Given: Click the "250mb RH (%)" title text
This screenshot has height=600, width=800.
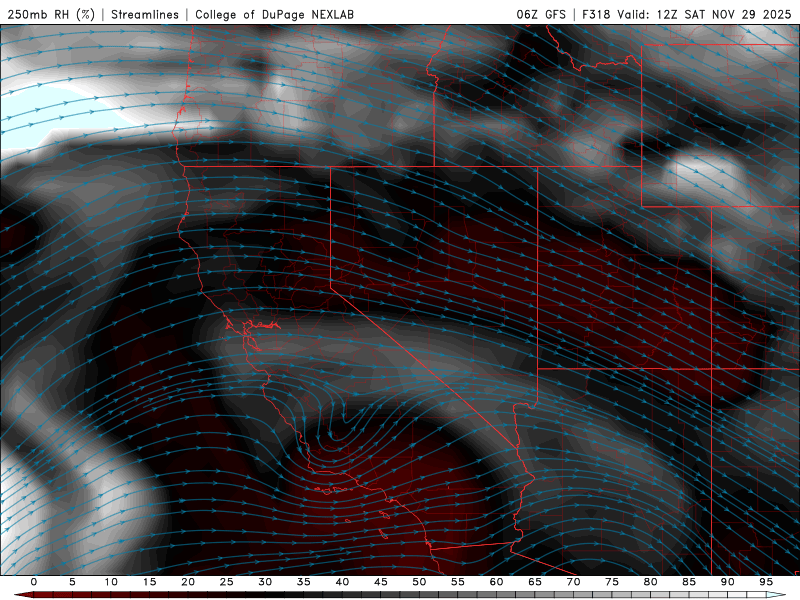Looking at the screenshot, I should point(51,14).
